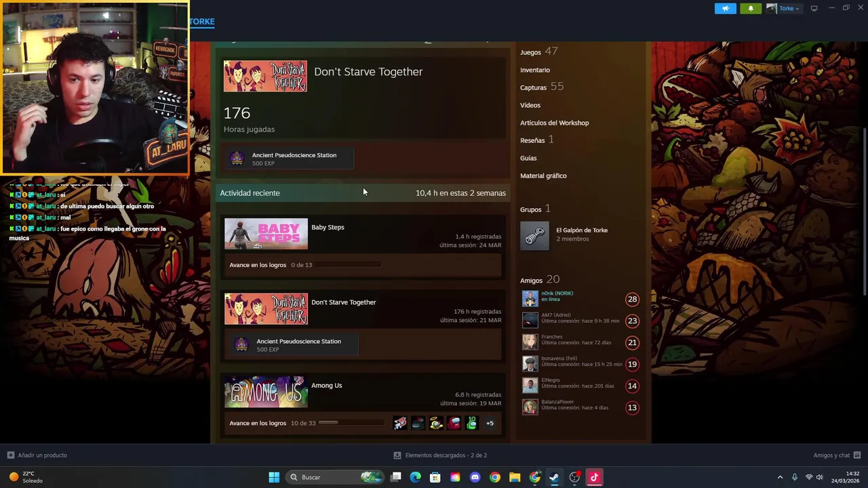Switch to Big Picture mode icon
The image size is (868, 488).
coord(814,8)
